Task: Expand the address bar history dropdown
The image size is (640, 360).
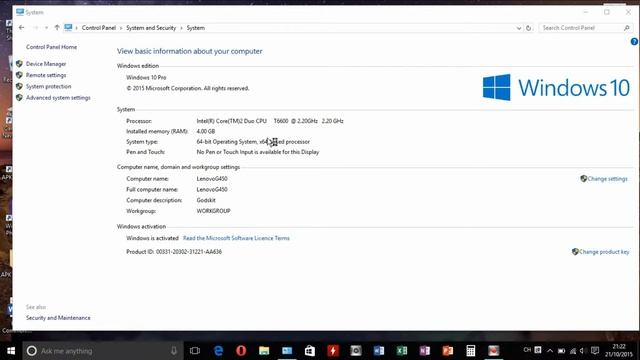Action: tap(519, 28)
